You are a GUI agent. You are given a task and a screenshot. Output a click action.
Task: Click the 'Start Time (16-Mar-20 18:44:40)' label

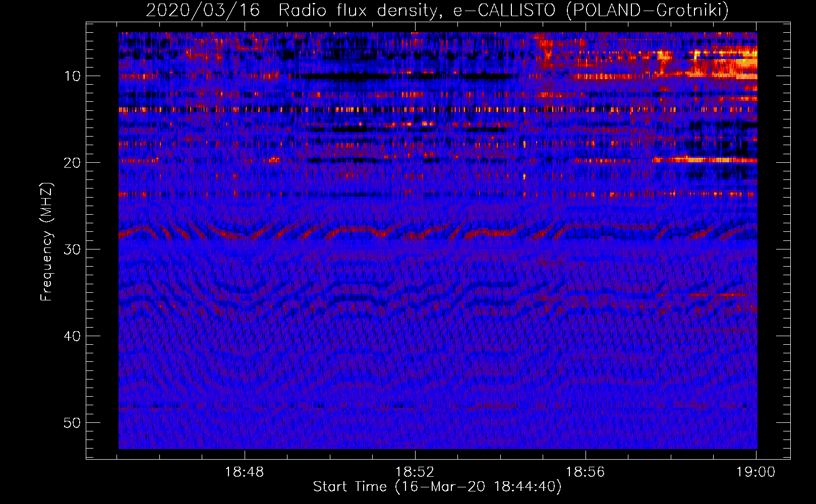(x=437, y=487)
